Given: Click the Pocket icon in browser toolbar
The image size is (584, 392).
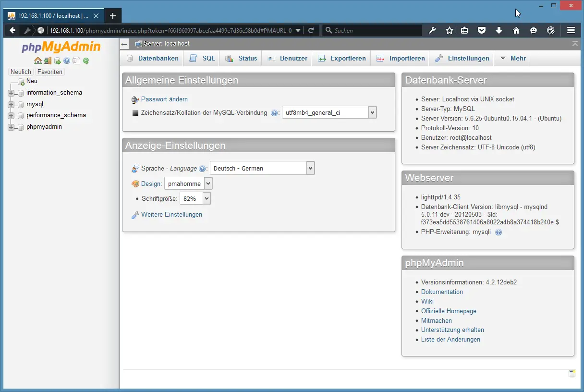Looking at the screenshot, I should pos(482,30).
